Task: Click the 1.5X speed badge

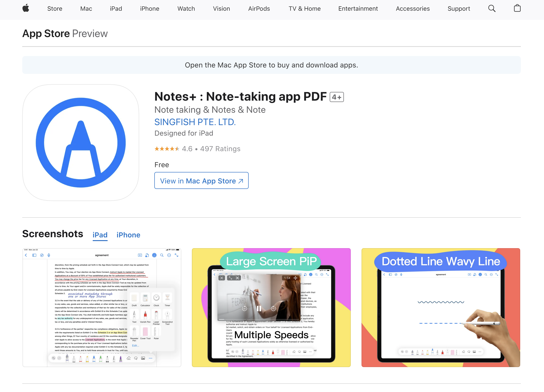Action: (287, 278)
